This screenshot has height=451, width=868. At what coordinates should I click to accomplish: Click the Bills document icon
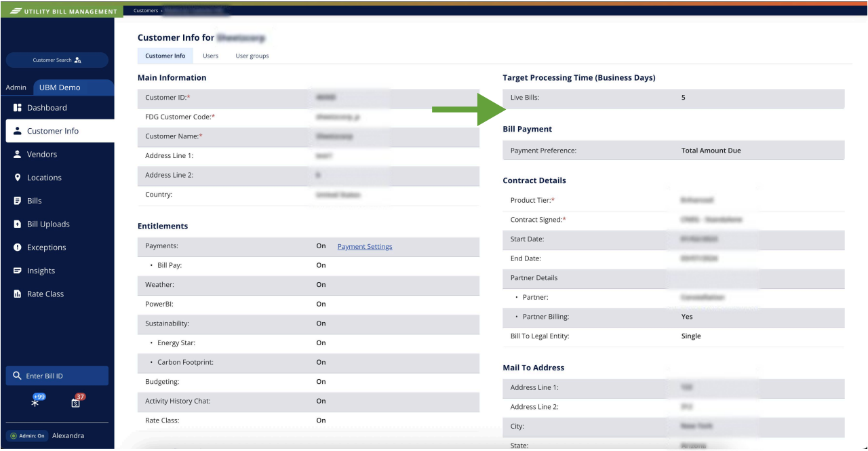pyautogui.click(x=18, y=201)
